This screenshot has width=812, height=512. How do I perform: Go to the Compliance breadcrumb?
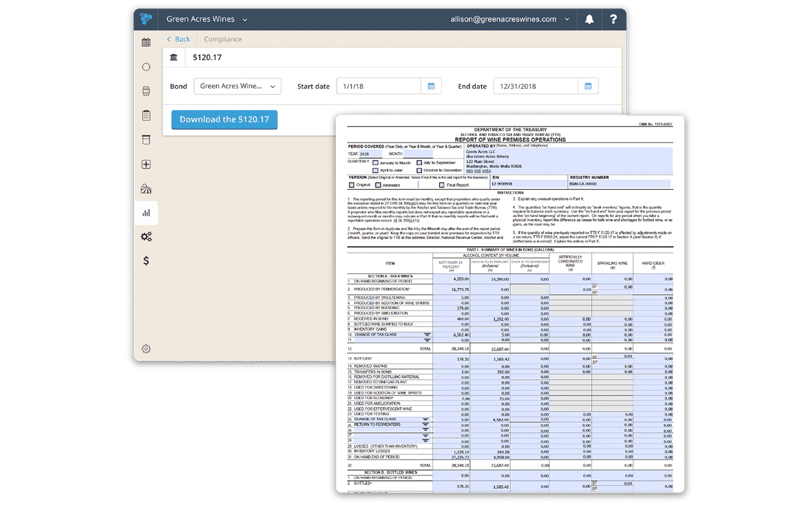[223, 39]
